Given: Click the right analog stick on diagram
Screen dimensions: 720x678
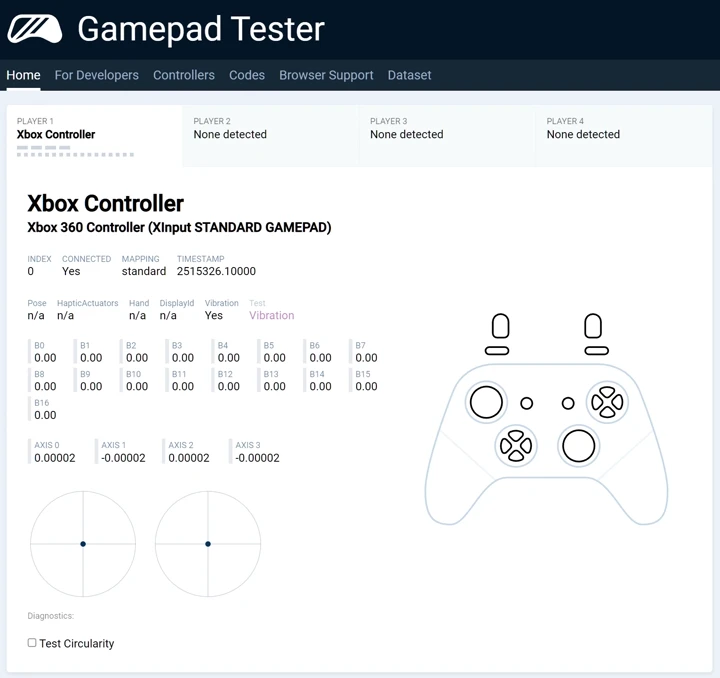Looking at the screenshot, I should point(579,446).
